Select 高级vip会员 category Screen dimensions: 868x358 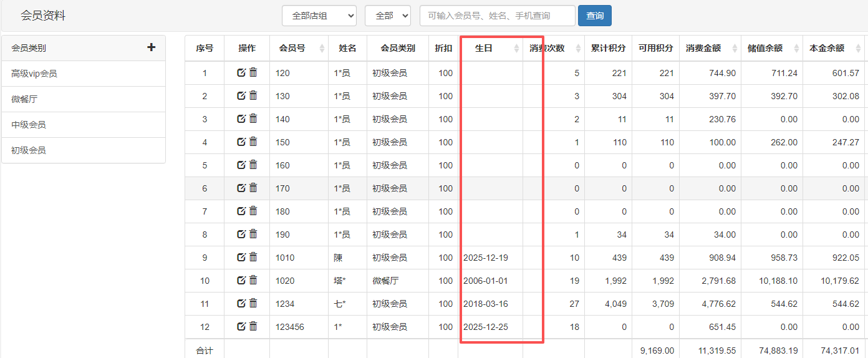point(34,74)
